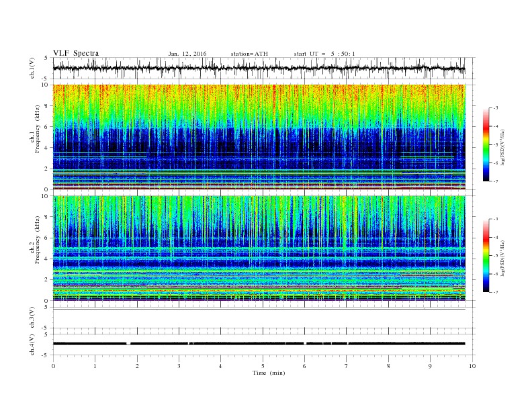Click the log(PSD) label beside ch.2 colorbar
This screenshot has height=411, width=532.
(x=503, y=259)
